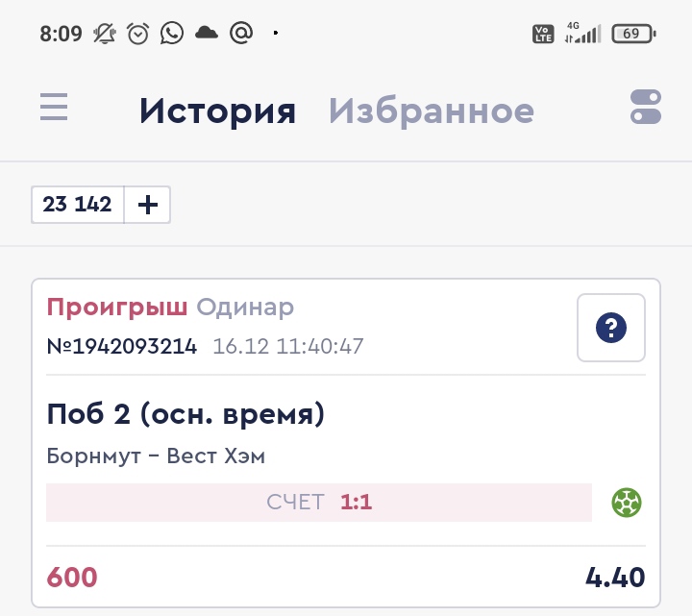Open the hamburger menu
The image size is (692, 616).
click(54, 107)
